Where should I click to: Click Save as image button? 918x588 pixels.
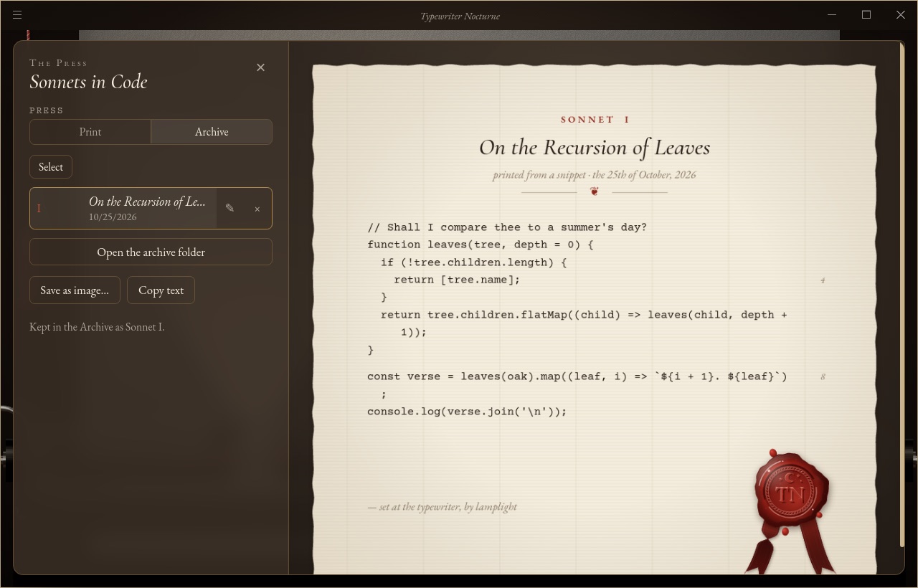click(75, 290)
